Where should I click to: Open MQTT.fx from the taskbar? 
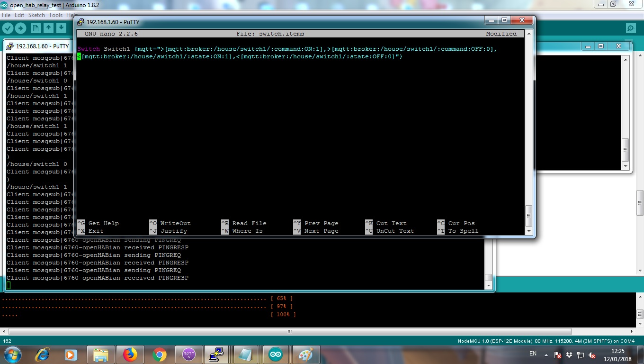pyautogui.click(x=188, y=355)
